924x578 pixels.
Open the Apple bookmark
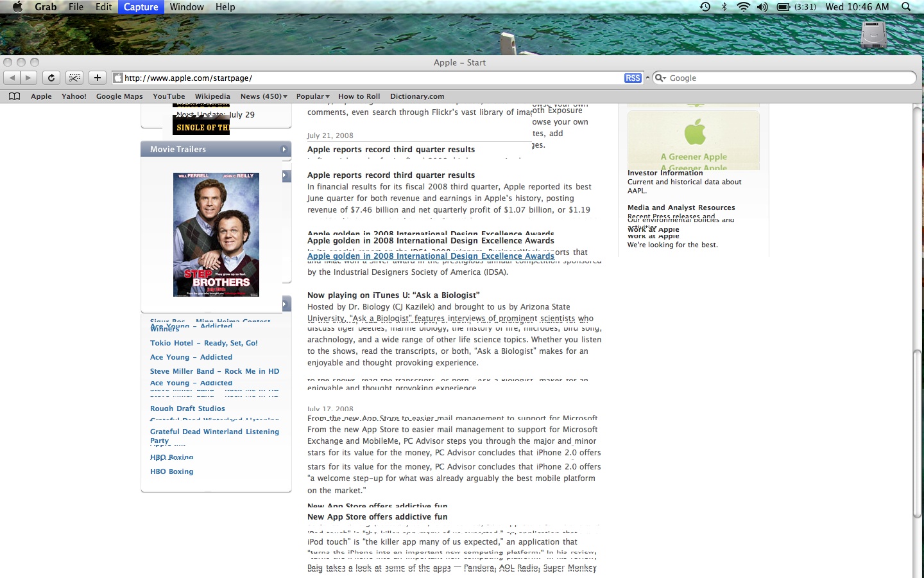pos(41,96)
